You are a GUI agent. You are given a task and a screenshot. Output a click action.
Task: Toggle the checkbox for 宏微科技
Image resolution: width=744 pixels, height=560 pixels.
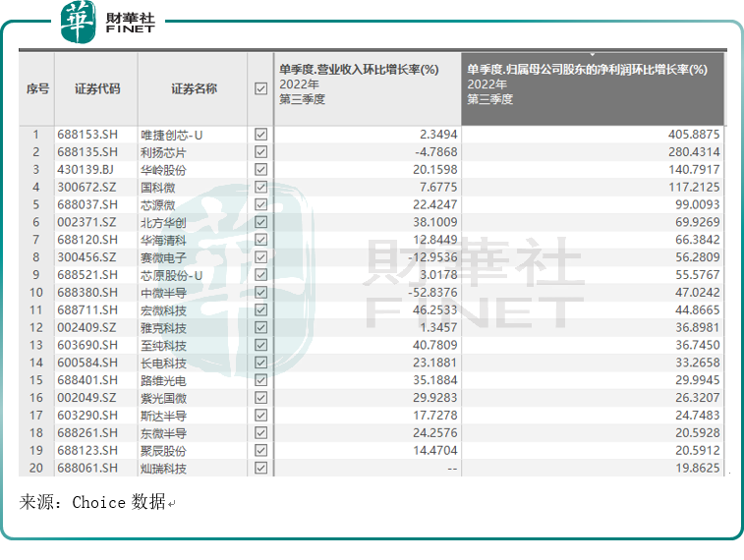tap(260, 309)
